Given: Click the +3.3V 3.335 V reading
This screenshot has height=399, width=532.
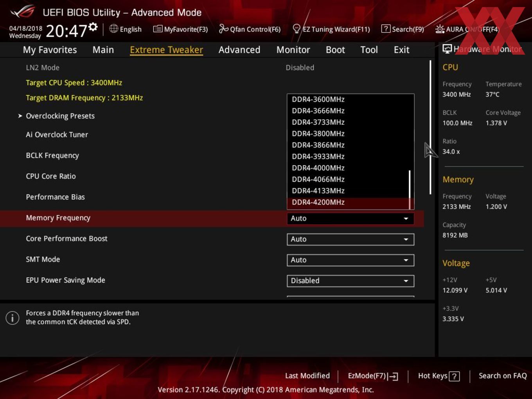Looking at the screenshot, I should 453,319.
